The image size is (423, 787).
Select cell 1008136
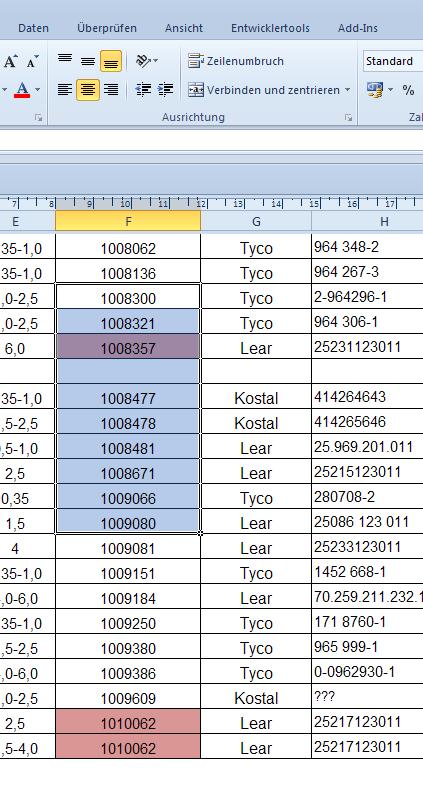(x=128, y=272)
